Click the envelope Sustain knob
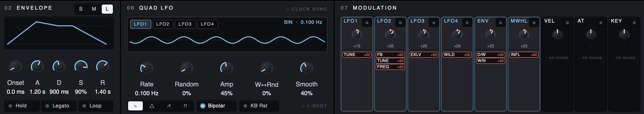644x114 pixels. click(x=81, y=67)
